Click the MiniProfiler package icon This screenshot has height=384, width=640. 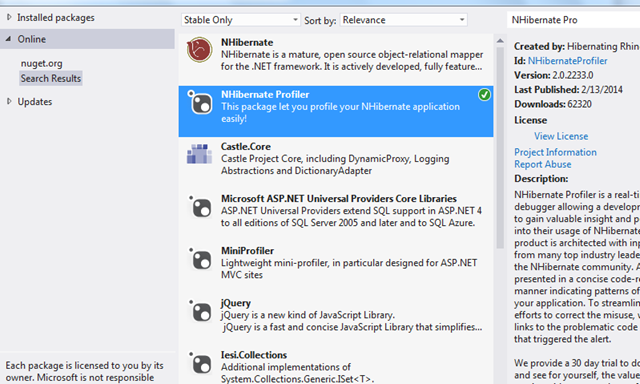point(200,258)
